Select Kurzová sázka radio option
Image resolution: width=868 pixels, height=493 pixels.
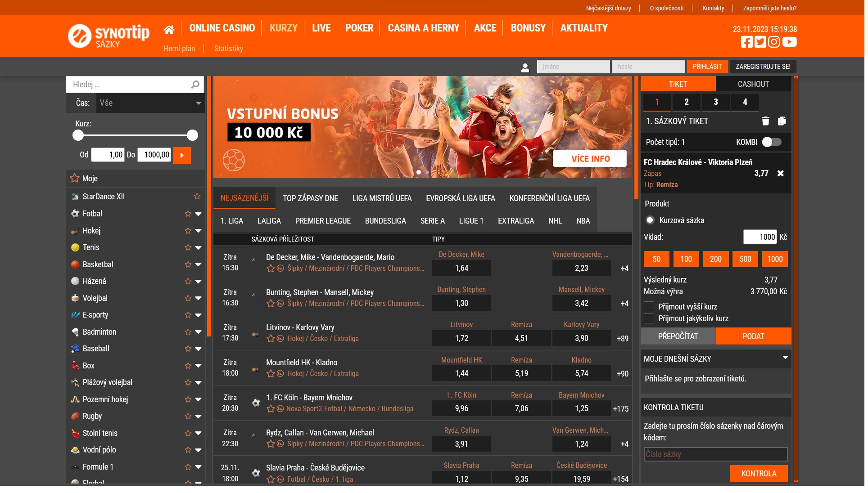650,220
